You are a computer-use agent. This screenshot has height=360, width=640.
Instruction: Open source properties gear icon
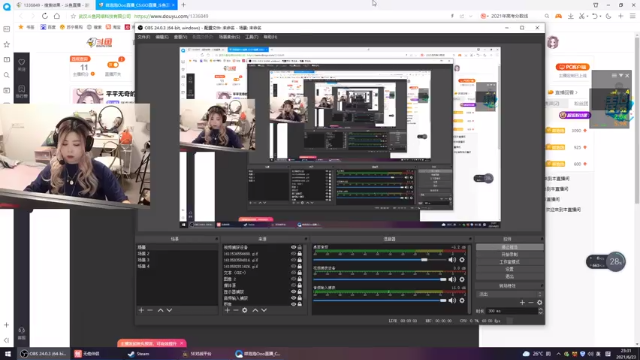pos(244,311)
